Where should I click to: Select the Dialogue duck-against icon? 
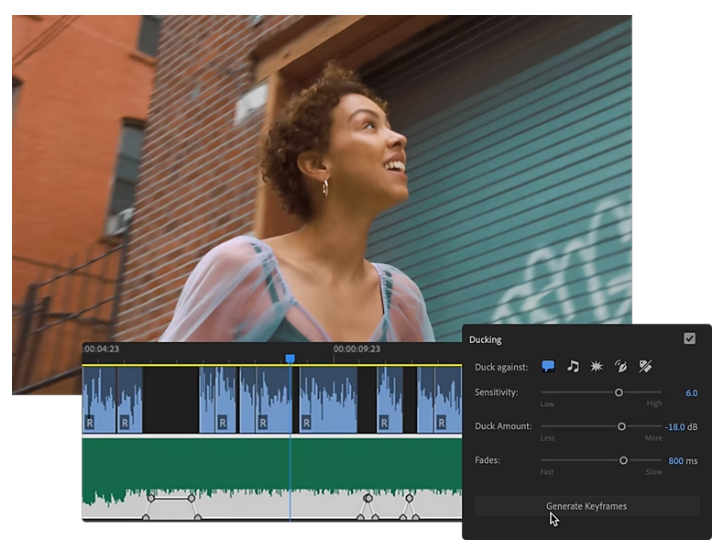[548, 367]
